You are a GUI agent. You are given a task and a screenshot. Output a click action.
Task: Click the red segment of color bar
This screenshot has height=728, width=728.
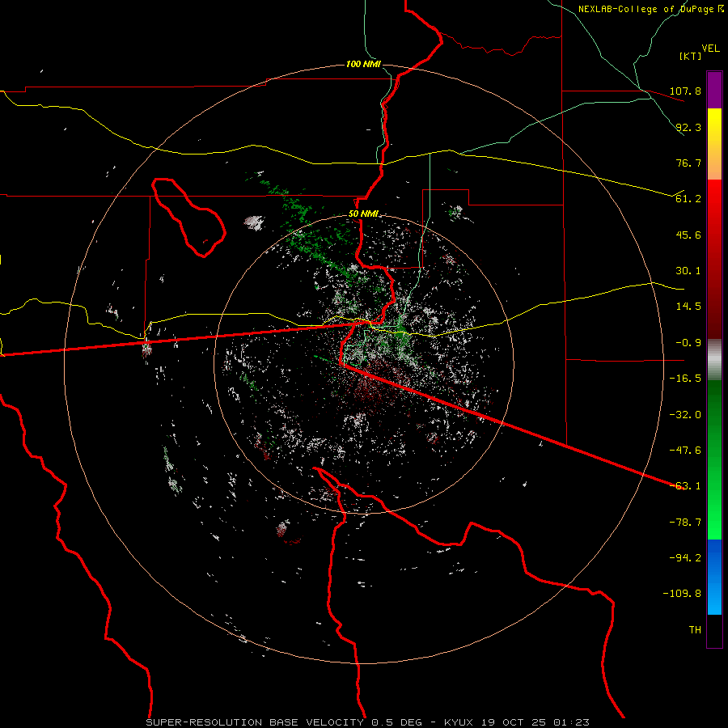(714, 259)
